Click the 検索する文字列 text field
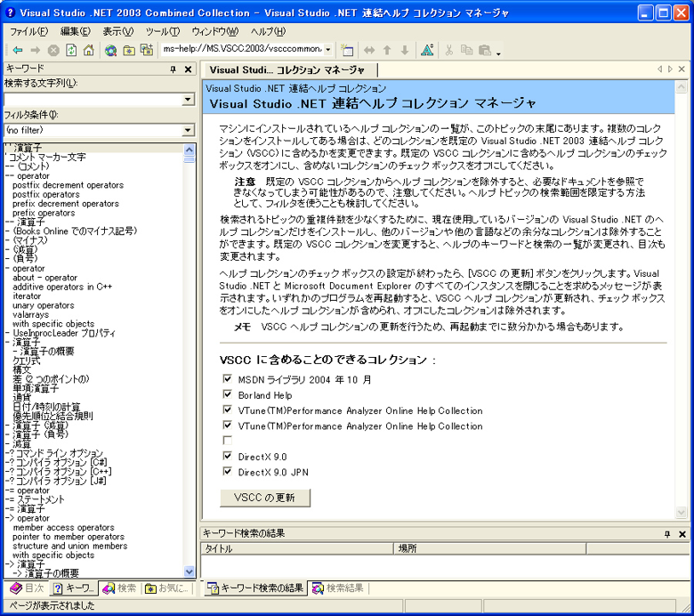Viewport: 694px width, 616px height. [93, 99]
